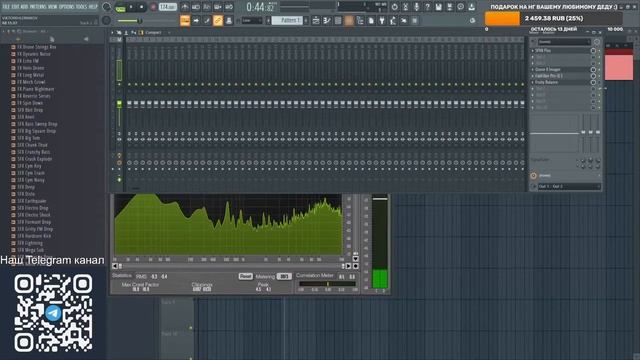640x360 pixels.
Task: Toggle the step editing icon
Action: [207, 20]
